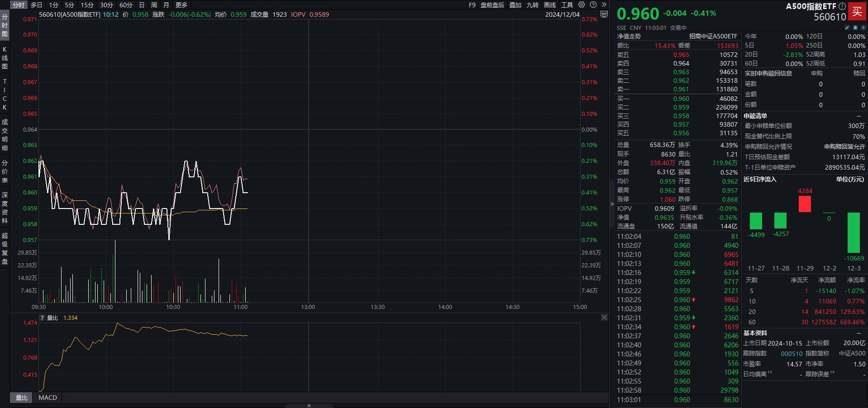The height and width of the screenshot is (408, 868).
Task: Click the bell alert icon
Action: point(855,28)
